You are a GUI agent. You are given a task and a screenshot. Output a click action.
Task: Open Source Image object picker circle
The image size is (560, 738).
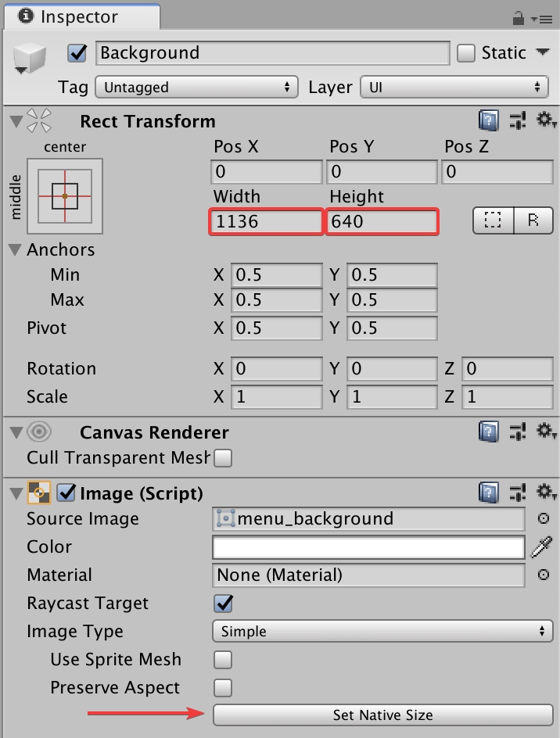543,518
